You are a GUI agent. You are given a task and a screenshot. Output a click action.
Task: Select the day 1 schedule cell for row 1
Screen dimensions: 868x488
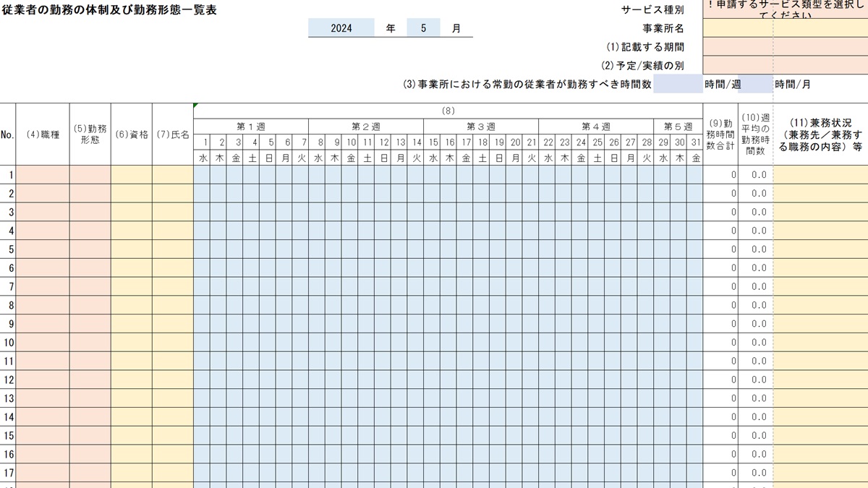coord(203,173)
